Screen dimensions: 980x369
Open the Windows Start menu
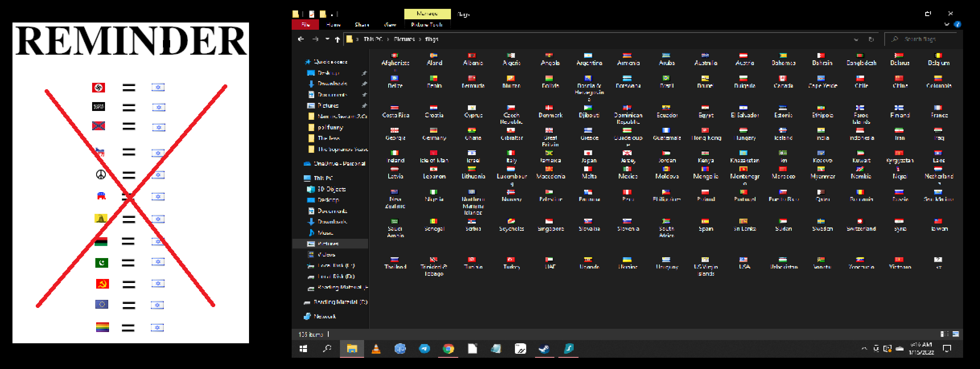(x=303, y=348)
